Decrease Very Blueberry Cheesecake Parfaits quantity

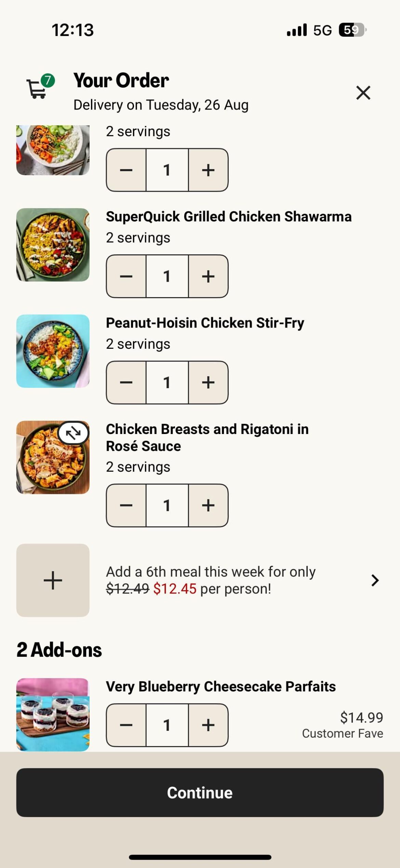click(126, 725)
